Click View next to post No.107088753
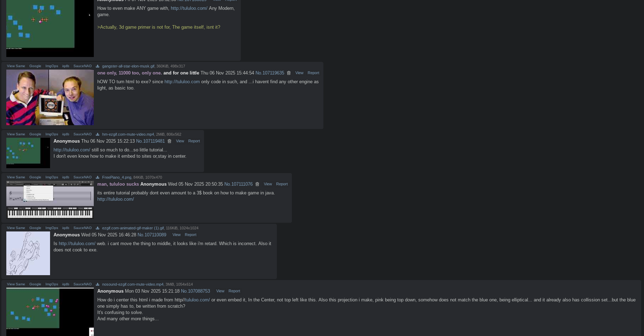This screenshot has height=336, width=644. [x=220, y=291]
